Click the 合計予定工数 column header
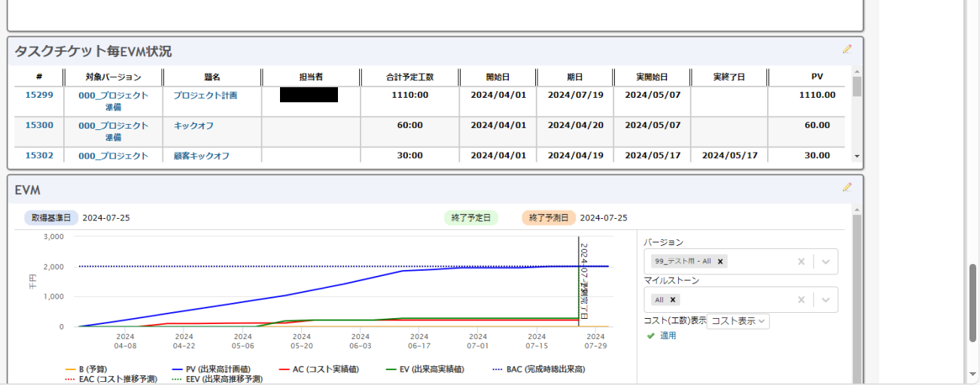 click(410, 77)
